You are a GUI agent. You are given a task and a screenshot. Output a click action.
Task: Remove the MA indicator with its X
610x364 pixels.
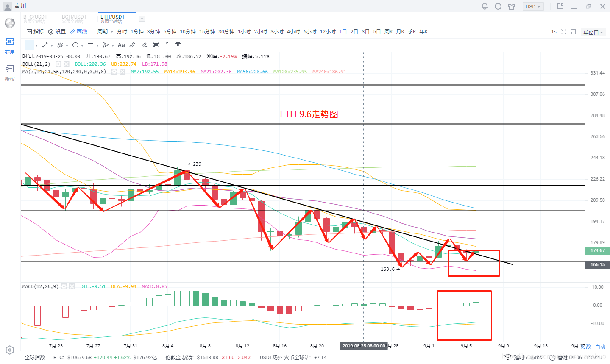(123, 72)
